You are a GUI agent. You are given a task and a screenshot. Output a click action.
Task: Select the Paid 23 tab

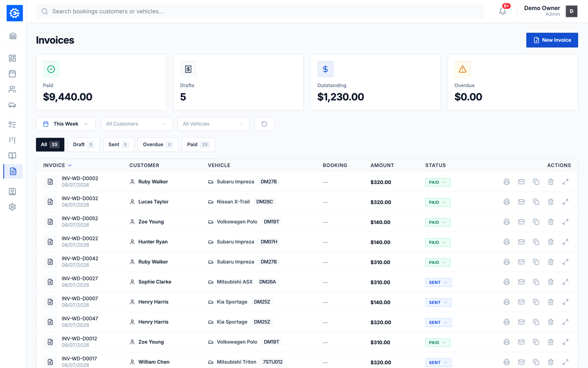pos(198,144)
